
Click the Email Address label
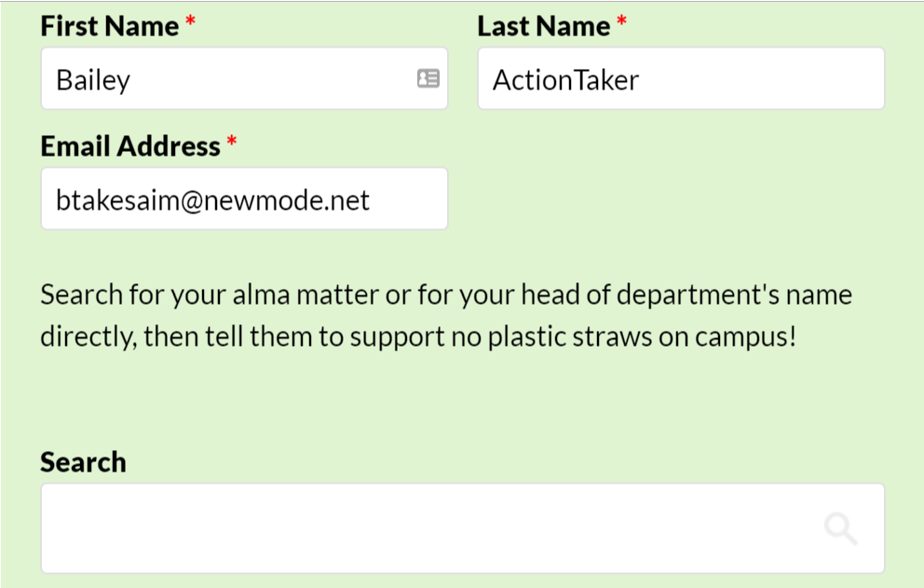(130, 146)
